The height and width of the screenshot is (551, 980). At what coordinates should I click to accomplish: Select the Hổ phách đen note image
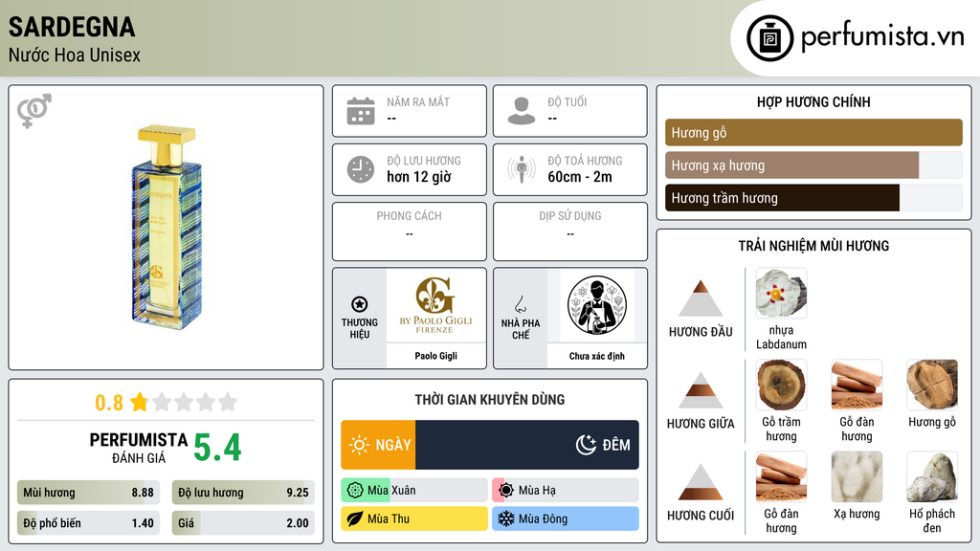(x=932, y=476)
